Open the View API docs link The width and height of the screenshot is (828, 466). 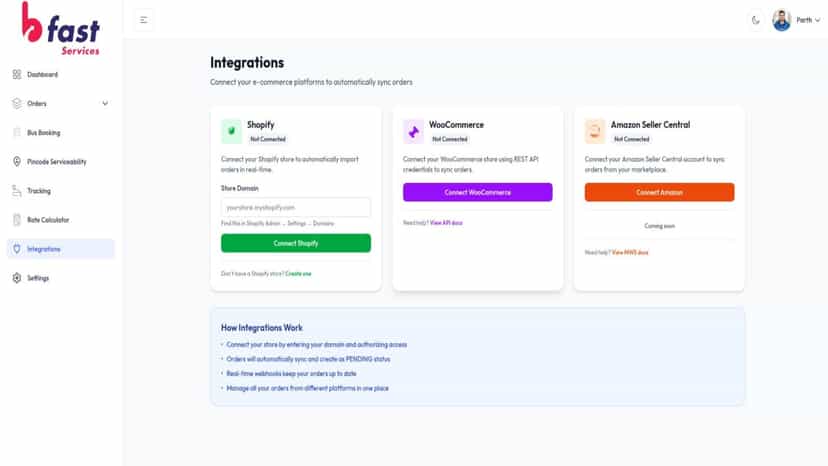point(446,223)
